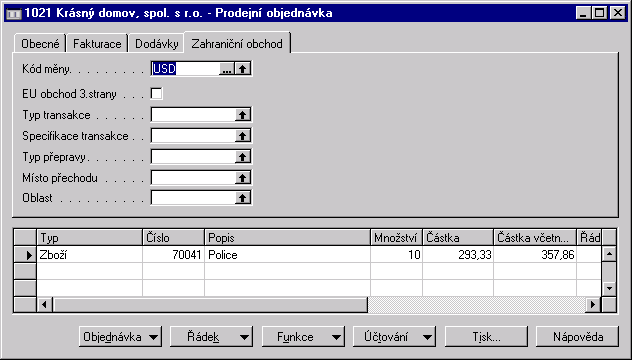Open the Účtování menu button
This screenshot has width=632, height=360.
tap(394, 337)
